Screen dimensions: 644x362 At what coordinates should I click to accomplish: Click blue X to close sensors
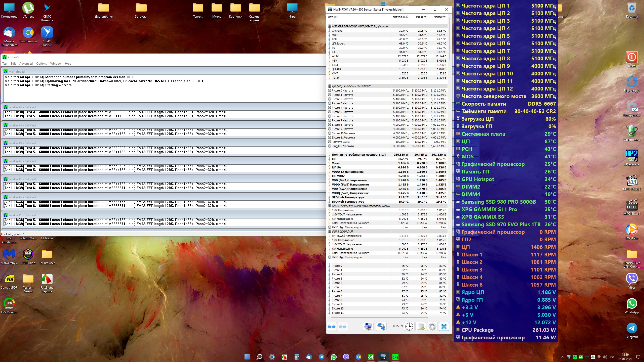[444, 327]
